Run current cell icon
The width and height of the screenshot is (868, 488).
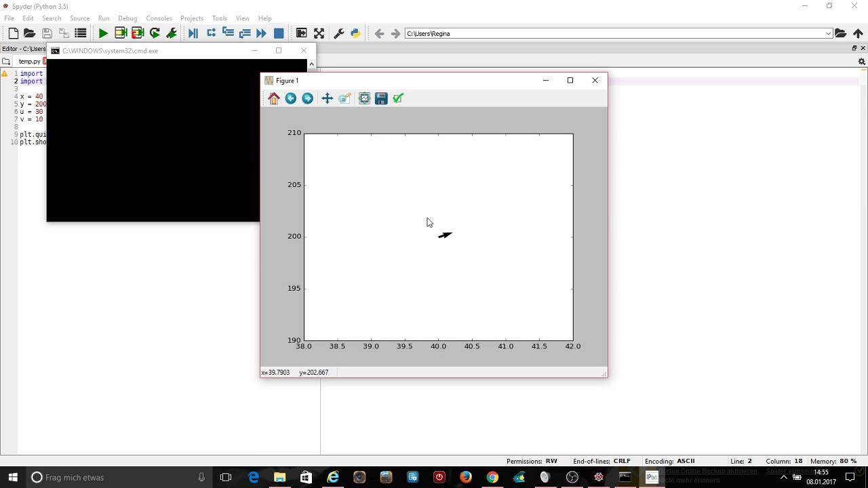coord(121,33)
